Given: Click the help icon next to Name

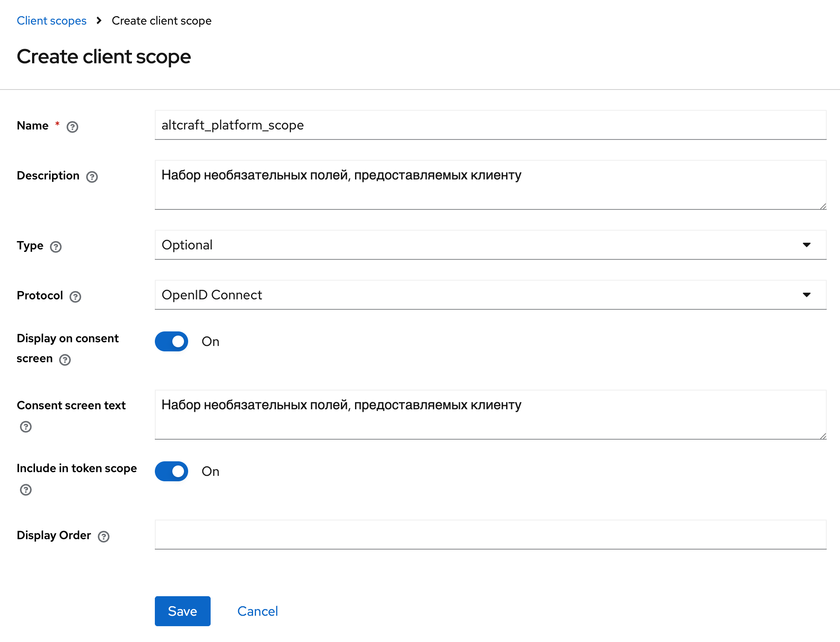Looking at the screenshot, I should (72, 127).
